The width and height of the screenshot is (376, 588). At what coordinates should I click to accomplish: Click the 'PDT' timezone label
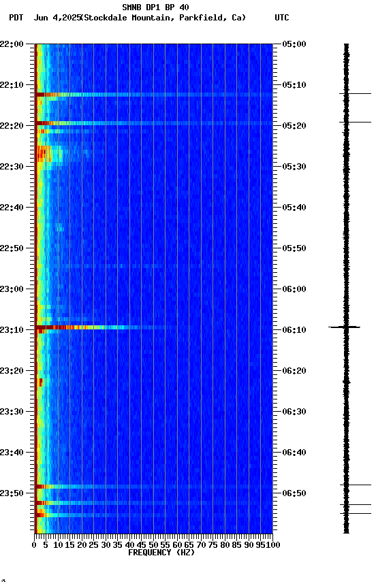(16, 18)
